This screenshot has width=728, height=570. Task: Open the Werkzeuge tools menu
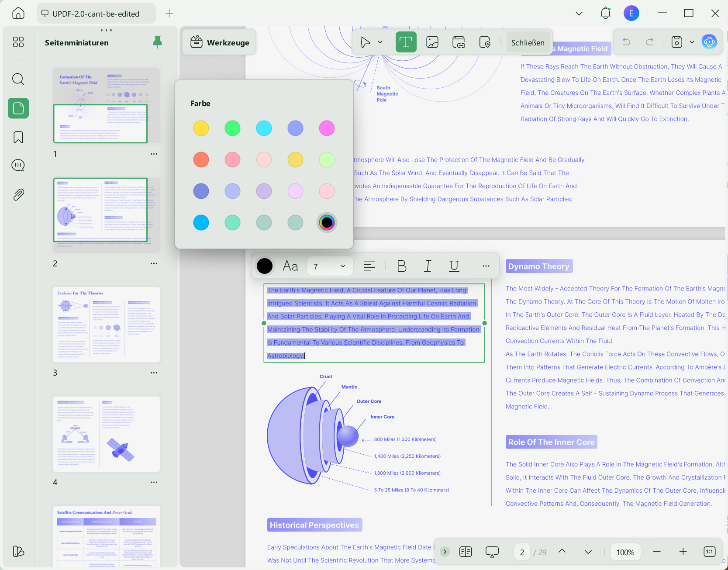click(x=220, y=42)
